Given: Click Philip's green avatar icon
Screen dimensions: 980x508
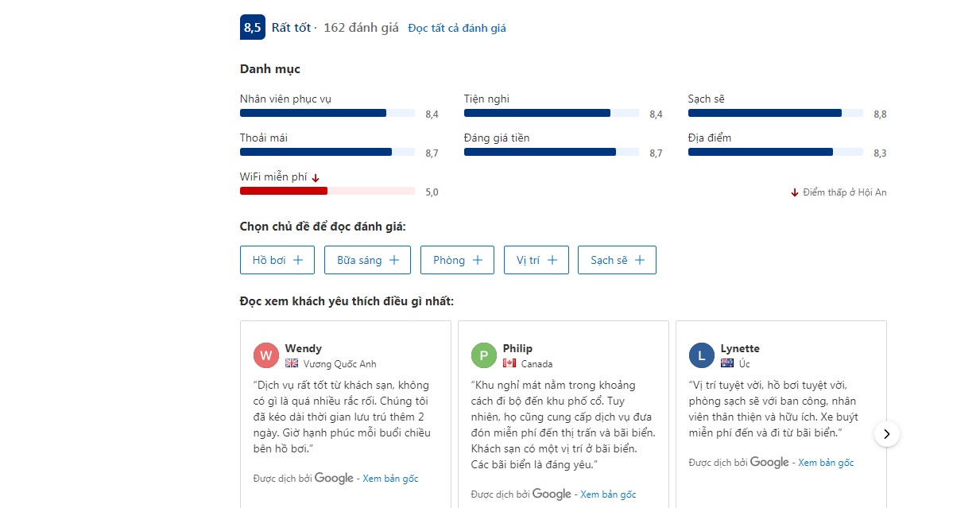Looking at the screenshot, I should pyautogui.click(x=484, y=355).
